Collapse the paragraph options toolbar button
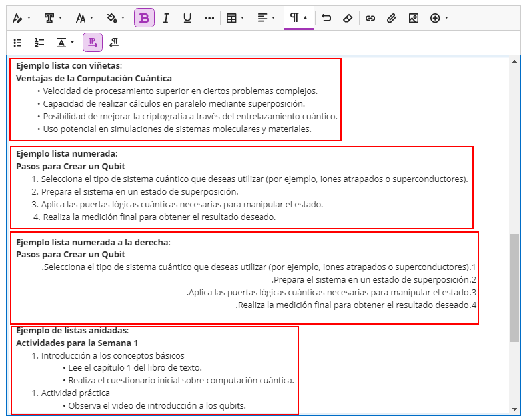This screenshot has height=420, width=525. click(x=298, y=18)
